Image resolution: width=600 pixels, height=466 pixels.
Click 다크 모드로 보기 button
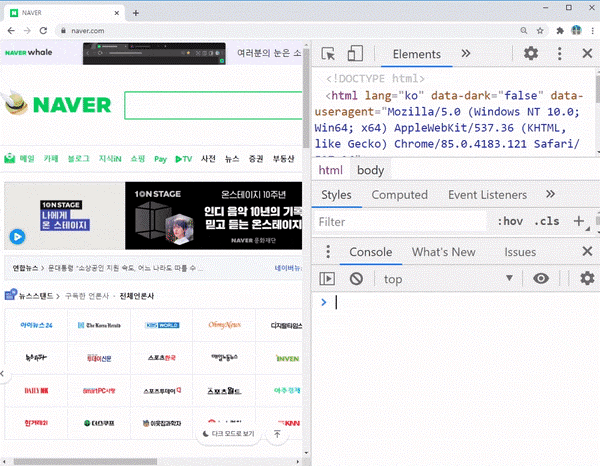(x=228, y=433)
